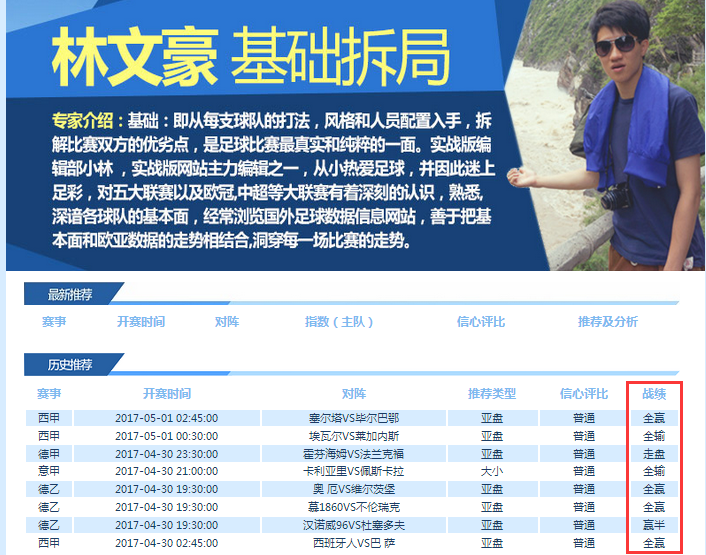The width and height of the screenshot is (706, 555).
Task: Click 意甲 in the 卡利亚里 row
Action: [x=49, y=471]
